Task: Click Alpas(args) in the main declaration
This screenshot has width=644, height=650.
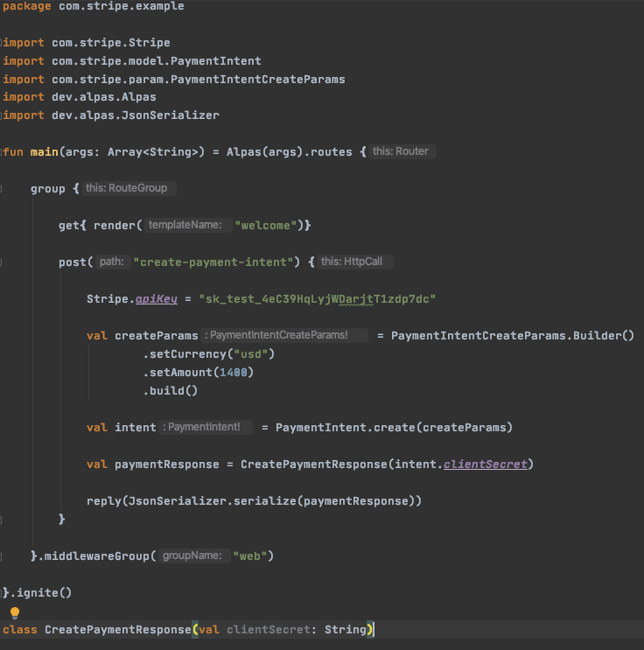Action: click(264, 151)
